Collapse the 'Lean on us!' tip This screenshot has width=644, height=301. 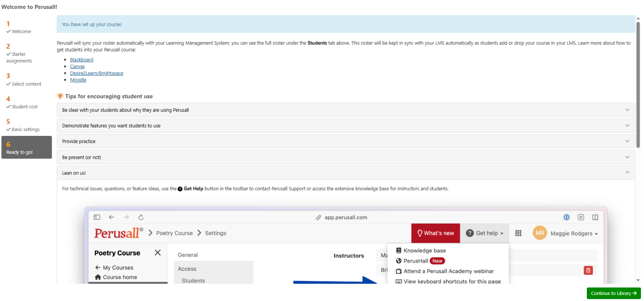(346, 173)
